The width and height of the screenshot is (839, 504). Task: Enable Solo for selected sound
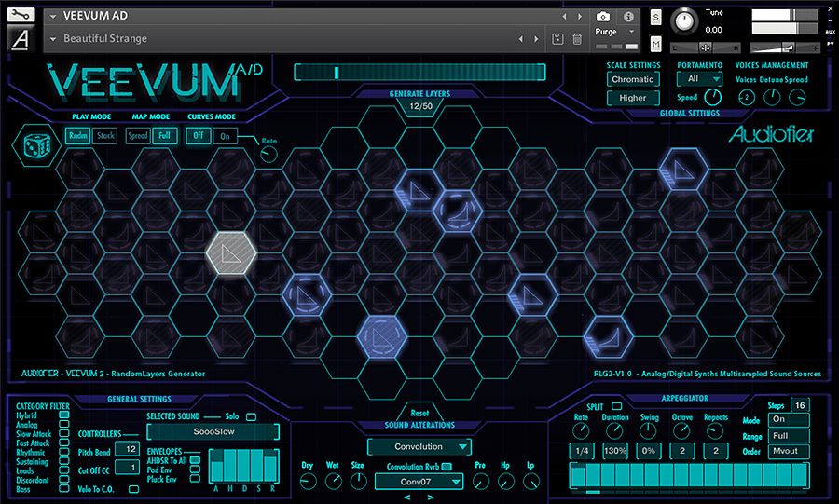pos(251,416)
